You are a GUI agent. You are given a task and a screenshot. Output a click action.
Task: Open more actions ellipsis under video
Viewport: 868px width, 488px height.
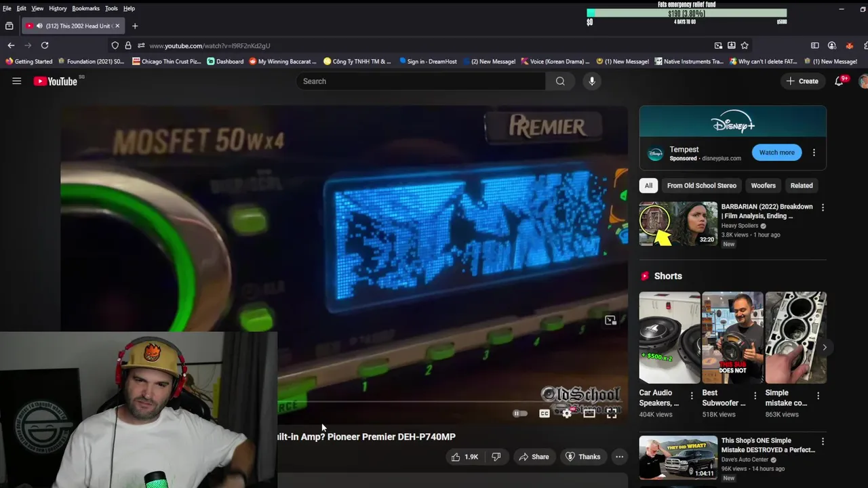(x=619, y=457)
